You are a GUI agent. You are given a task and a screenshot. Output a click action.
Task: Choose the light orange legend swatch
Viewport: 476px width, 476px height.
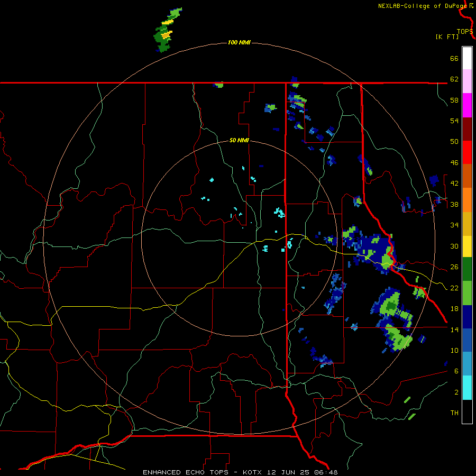[467, 200]
